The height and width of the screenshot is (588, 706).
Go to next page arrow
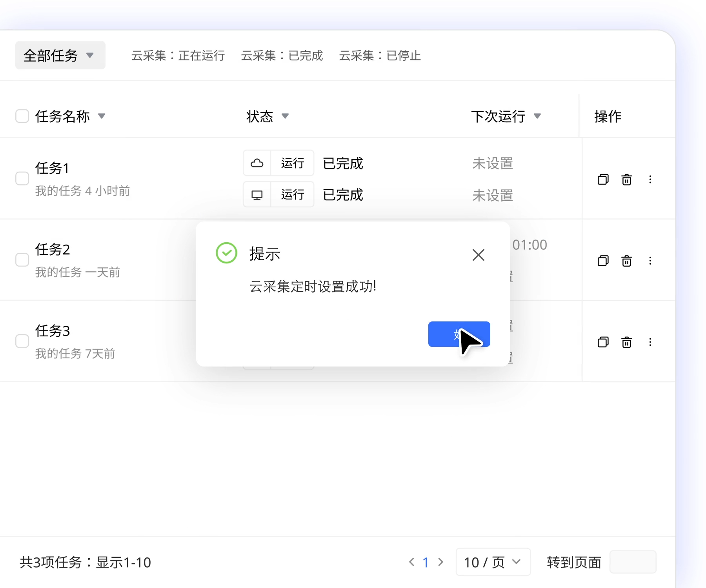click(x=440, y=562)
